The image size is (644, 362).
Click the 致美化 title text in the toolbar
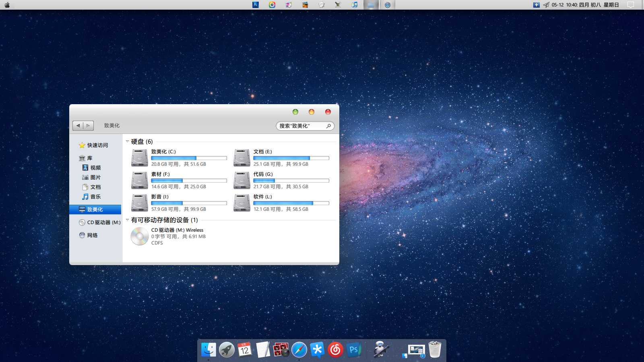point(112,125)
